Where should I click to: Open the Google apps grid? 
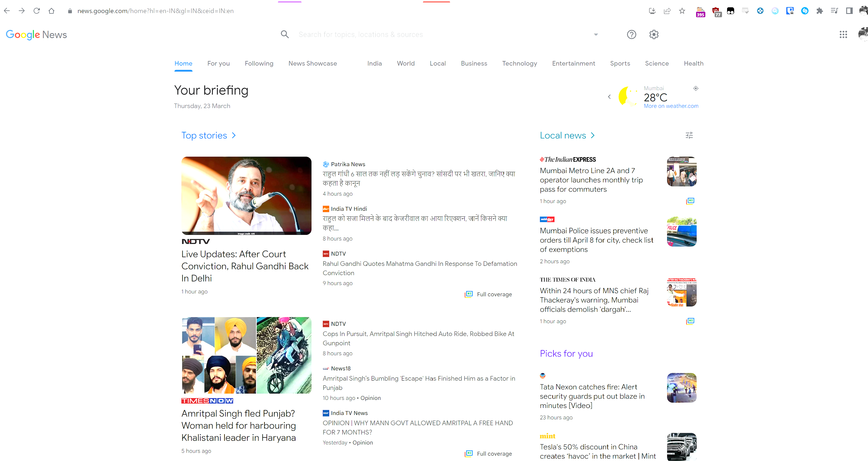(x=843, y=34)
